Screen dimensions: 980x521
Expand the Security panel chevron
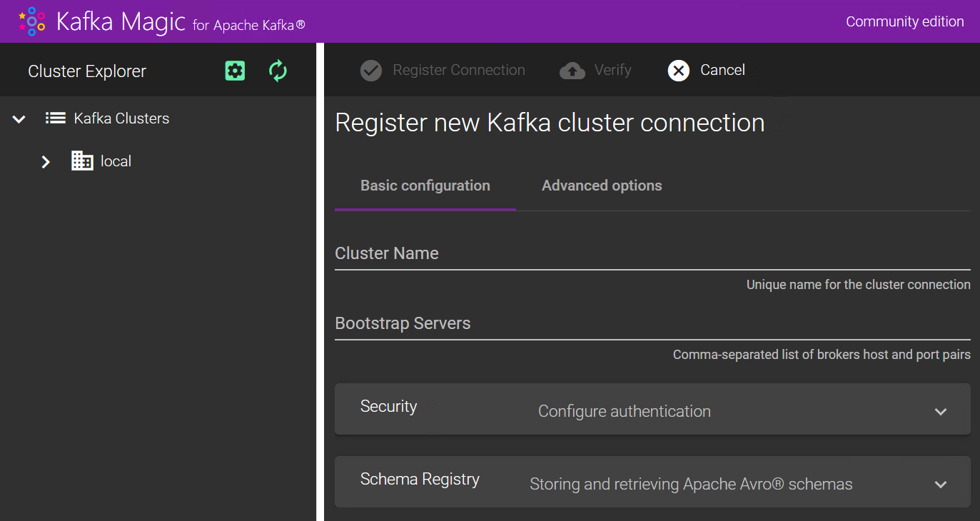pos(941,412)
